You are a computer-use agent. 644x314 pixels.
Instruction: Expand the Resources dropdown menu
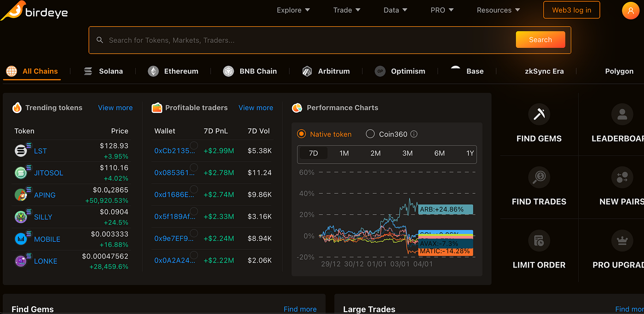point(499,10)
